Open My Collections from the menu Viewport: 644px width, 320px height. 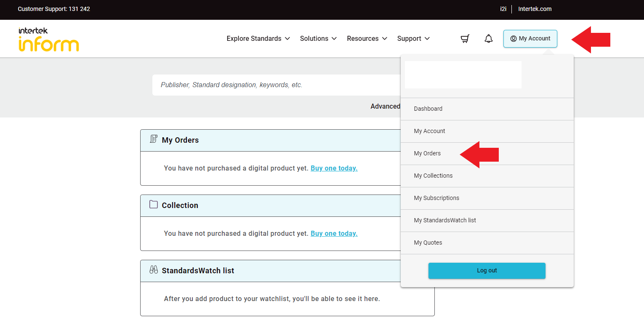433,176
